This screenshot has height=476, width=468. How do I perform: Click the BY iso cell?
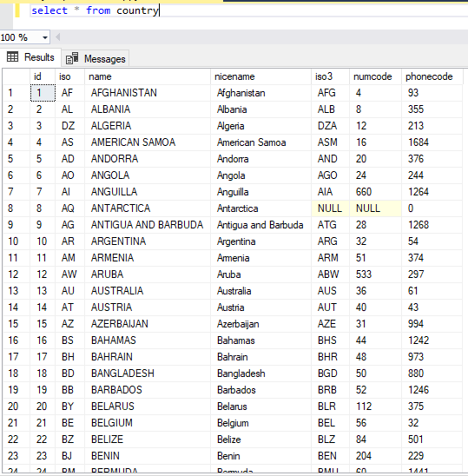(x=70, y=407)
